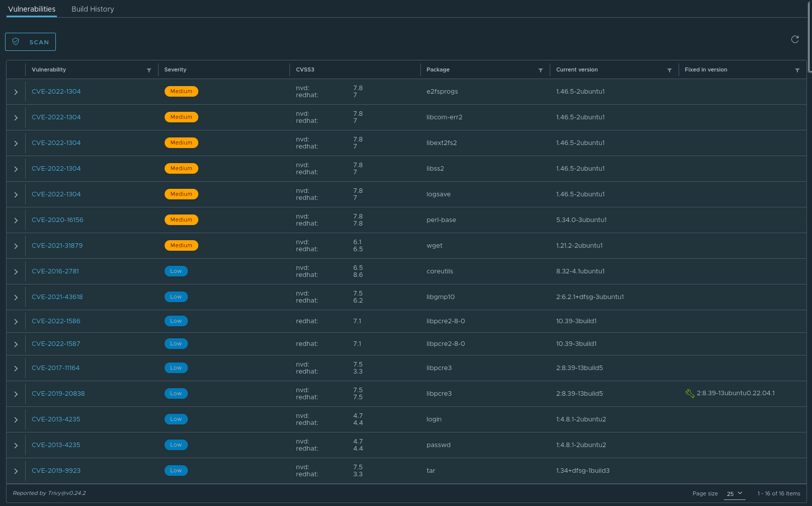Open the CVE-2021-31879 link
The image size is (812, 506).
(57, 246)
